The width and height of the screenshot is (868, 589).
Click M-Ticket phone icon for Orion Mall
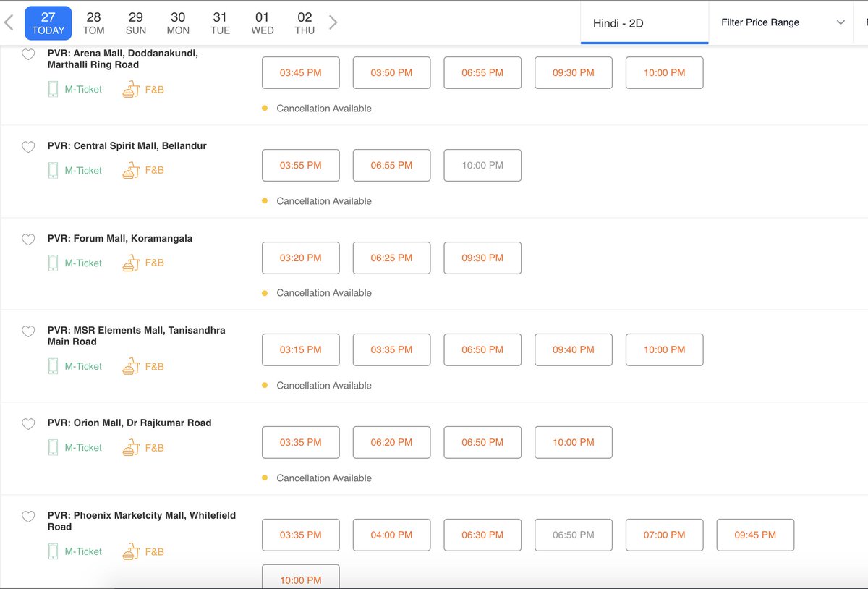(x=53, y=447)
